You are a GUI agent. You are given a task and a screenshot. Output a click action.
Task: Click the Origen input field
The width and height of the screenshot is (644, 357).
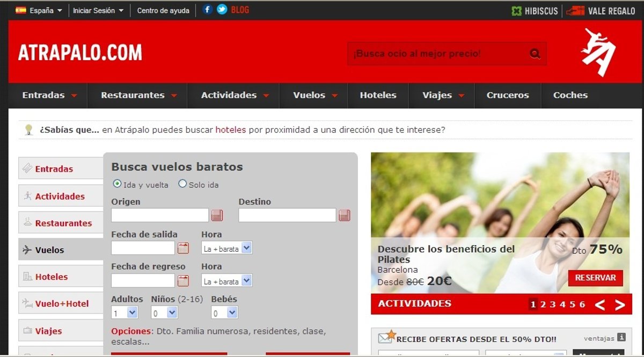point(160,215)
